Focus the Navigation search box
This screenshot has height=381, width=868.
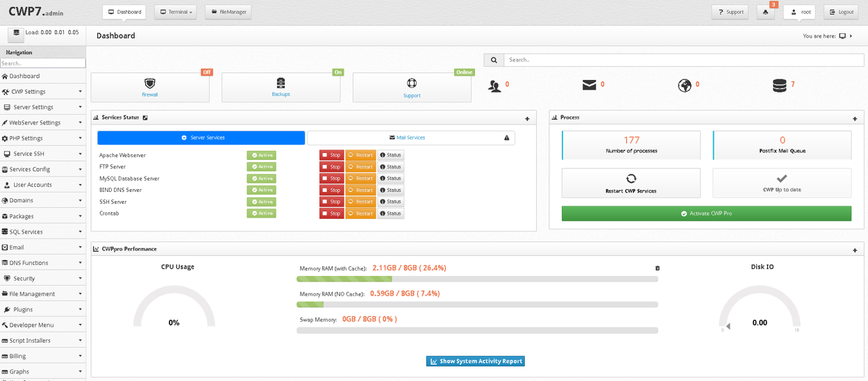point(42,63)
